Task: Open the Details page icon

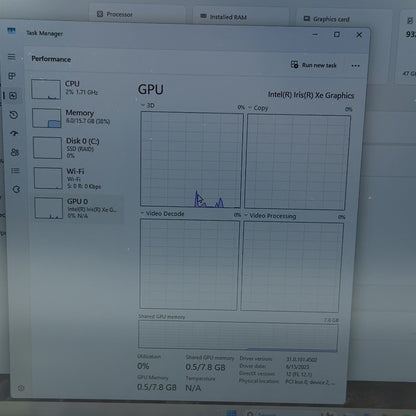Action: click(x=15, y=171)
